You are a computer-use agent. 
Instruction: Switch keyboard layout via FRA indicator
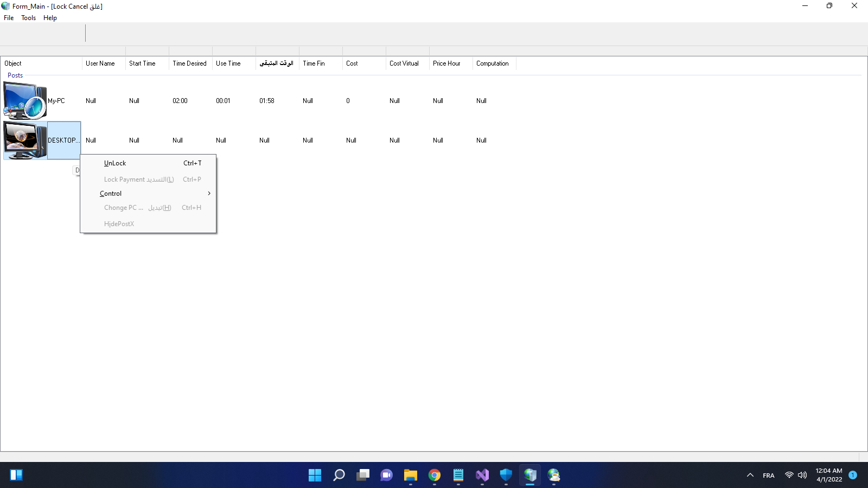pos(768,476)
